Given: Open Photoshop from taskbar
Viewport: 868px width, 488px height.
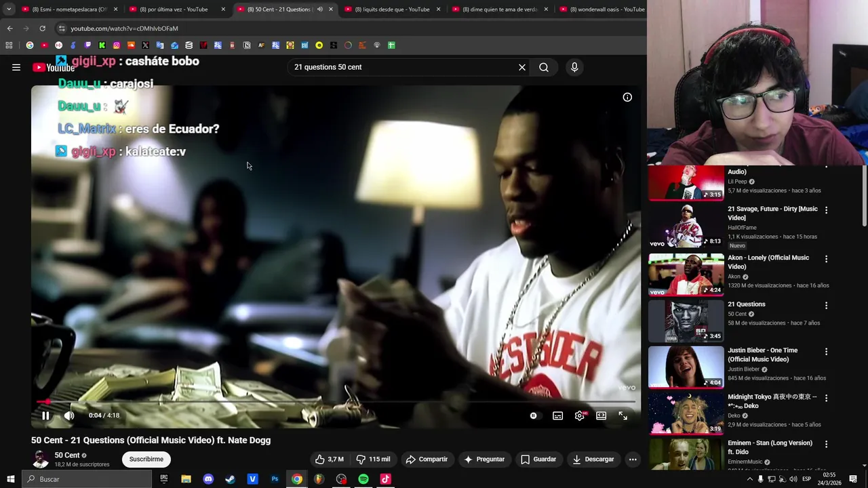Looking at the screenshot, I should pos(275,479).
